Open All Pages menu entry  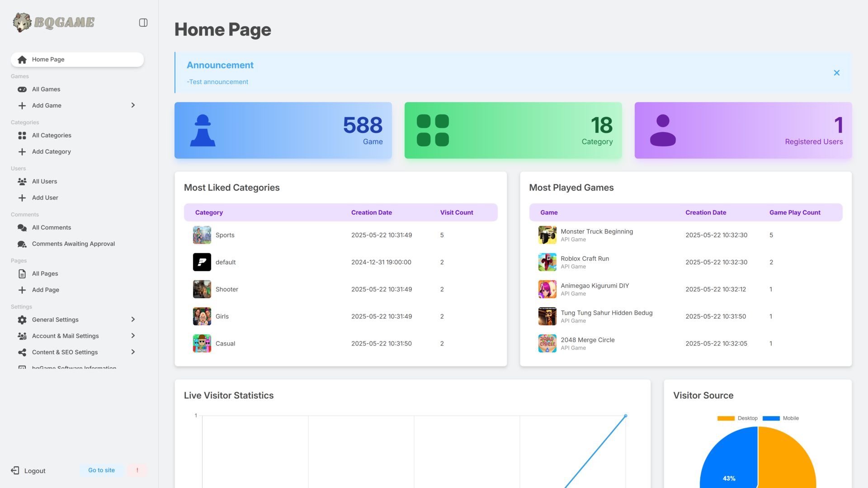(x=77, y=274)
